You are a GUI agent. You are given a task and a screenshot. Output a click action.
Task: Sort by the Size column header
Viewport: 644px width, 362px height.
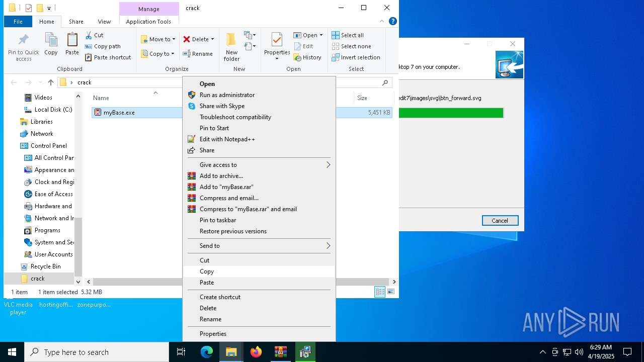[x=362, y=98]
